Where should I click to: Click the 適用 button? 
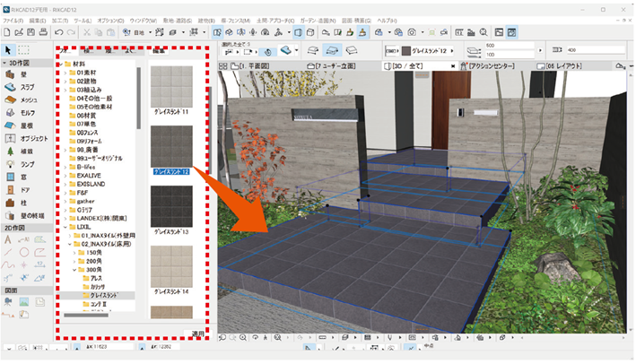(197, 333)
